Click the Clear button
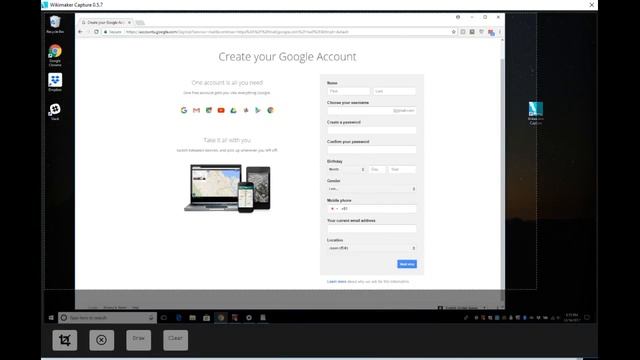Viewport: 640px width, 360px height. pos(176,340)
